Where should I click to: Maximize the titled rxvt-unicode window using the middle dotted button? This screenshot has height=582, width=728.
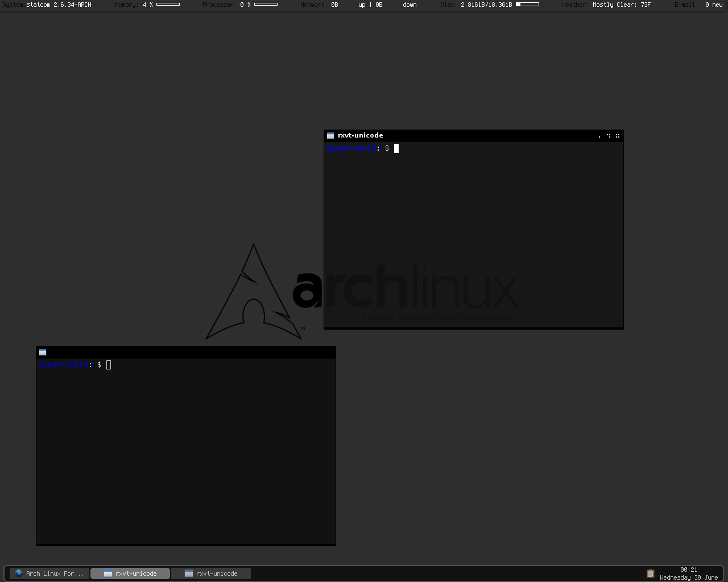coord(609,136)
